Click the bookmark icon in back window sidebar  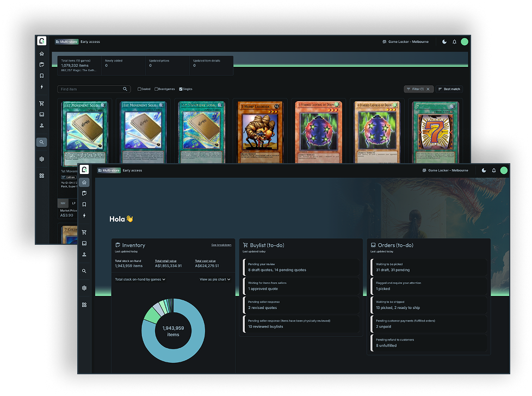[42, 76]
